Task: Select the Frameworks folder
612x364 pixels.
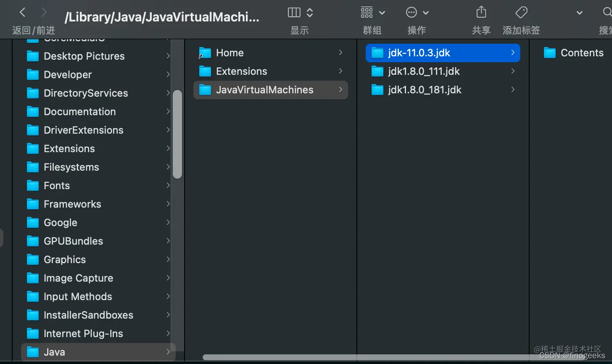Action: pyautogui.click(x=98, y=204)
